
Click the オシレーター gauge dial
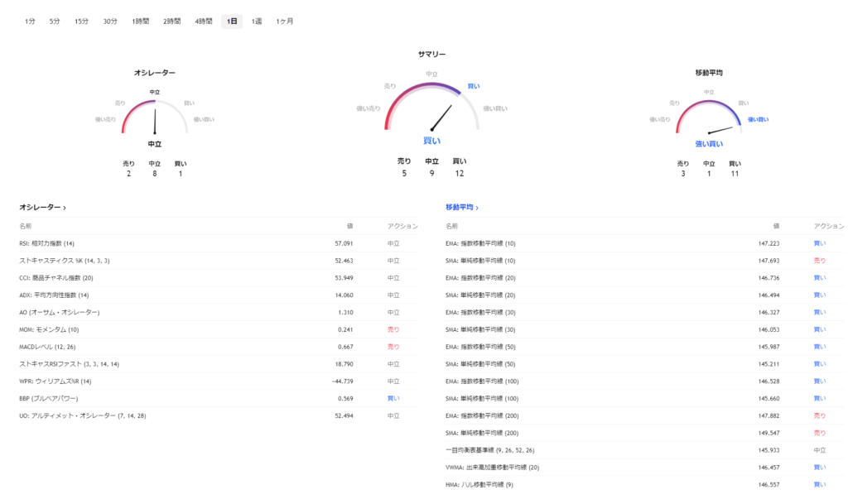(x=155, y=118)
